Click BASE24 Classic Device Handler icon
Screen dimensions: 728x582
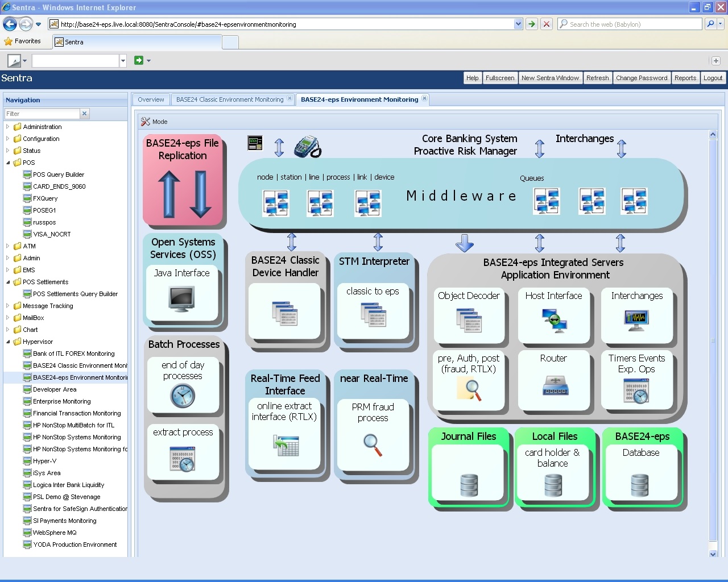(x=285, y=313)
